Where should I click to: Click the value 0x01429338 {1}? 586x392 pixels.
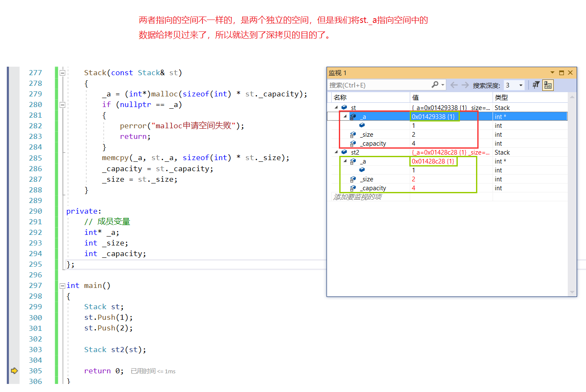pyautogui.click(x=433, y=117)
